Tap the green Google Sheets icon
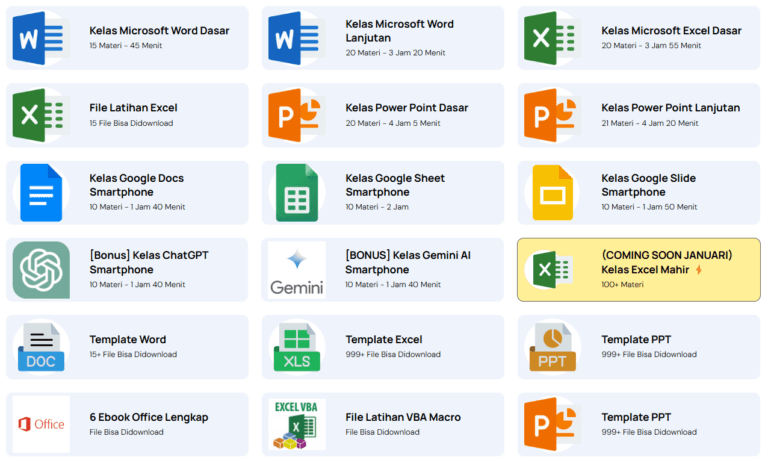Viewport: 768px width, 466px height. point(296,192)
